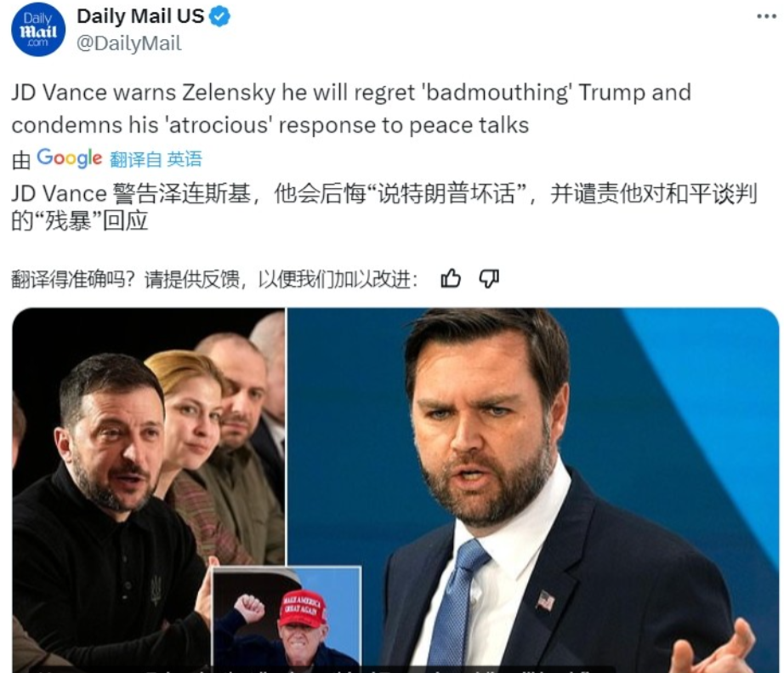Image resolution: width=784 pixels, height=673 pixels.
Task: Click the raised fist in the inset photo
Action: pyautogui.click(x=249, y=607)
